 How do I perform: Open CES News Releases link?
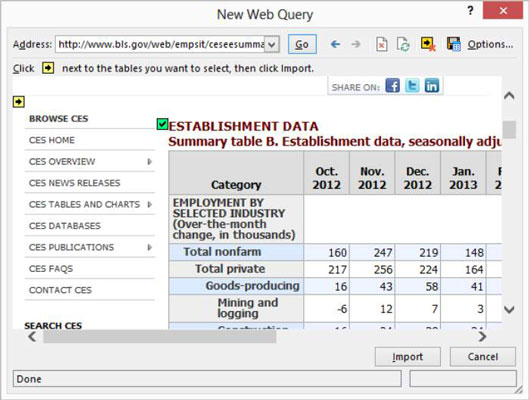[x=75, y=183]
